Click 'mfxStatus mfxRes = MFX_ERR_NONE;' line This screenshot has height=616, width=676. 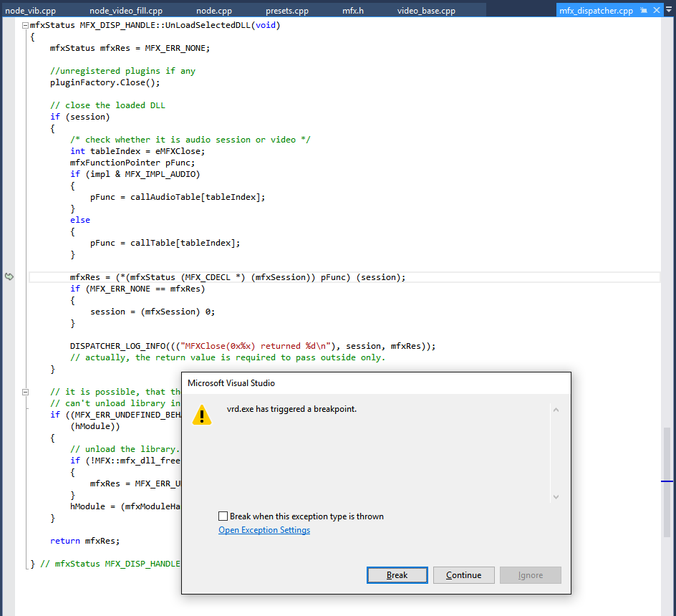click(130, 48)
